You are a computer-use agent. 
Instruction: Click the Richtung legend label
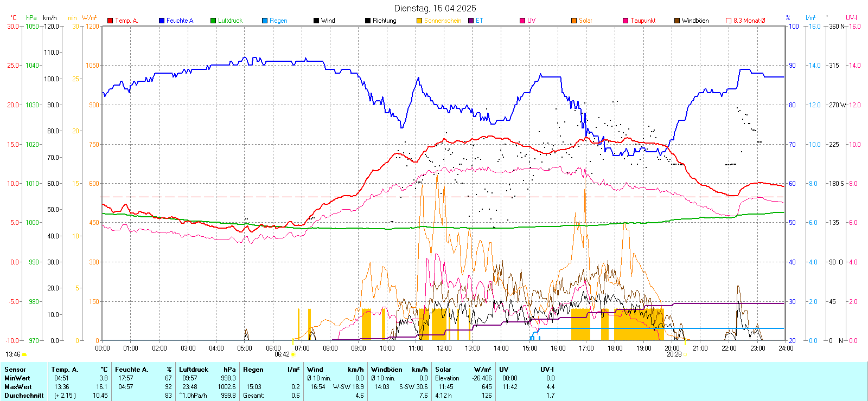click(x=384, y=21)
